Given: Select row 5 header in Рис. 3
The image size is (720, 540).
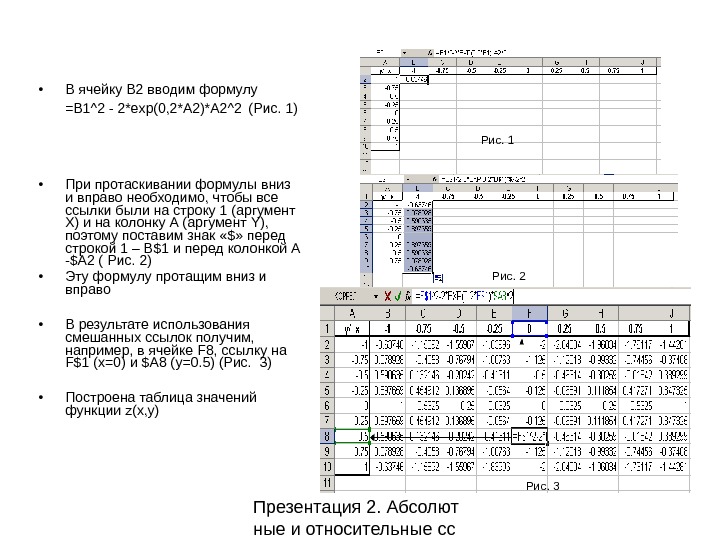Looking at the screenshot, I should (x=327, y=390).
